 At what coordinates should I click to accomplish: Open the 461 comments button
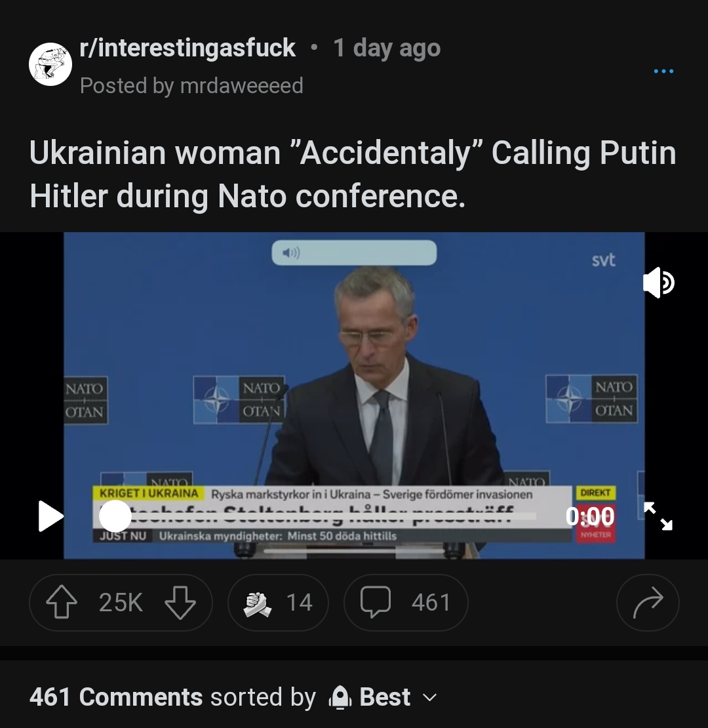(406, 603)
